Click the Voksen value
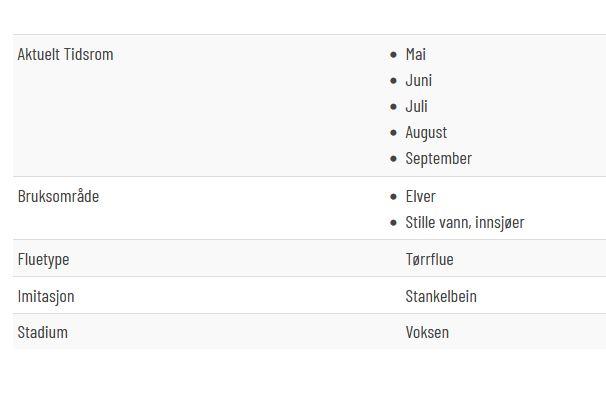 (x=427, y=332)
